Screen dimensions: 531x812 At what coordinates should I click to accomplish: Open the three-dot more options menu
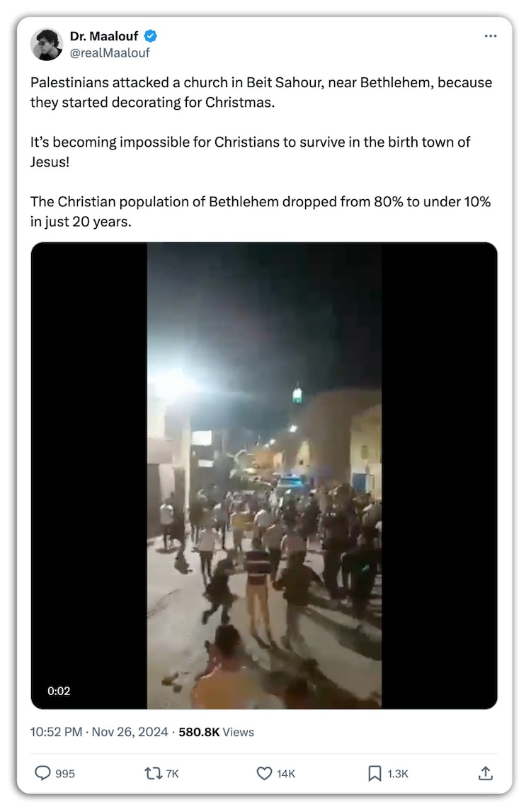[490, 36]
